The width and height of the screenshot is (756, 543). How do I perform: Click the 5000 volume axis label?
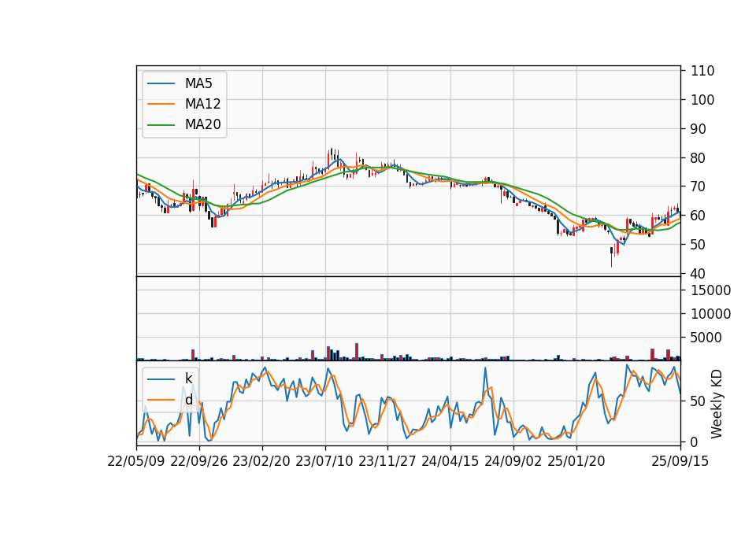click(x=706, y=338)
